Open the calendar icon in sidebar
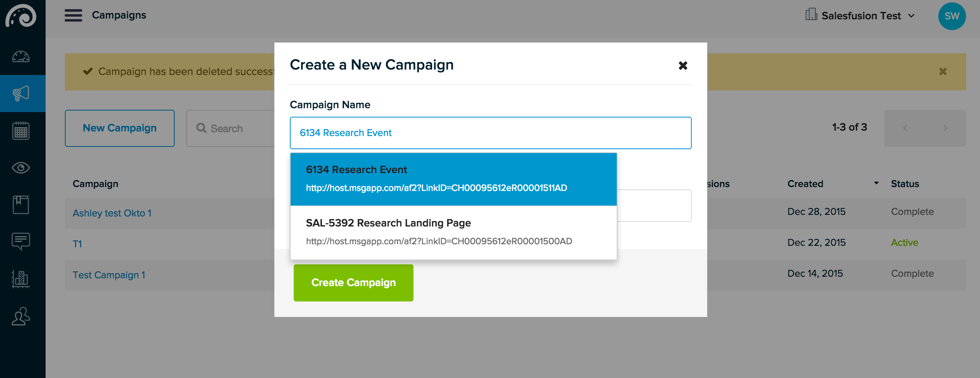Viewport: 980px width, 378px height. [x=21, y=131]
